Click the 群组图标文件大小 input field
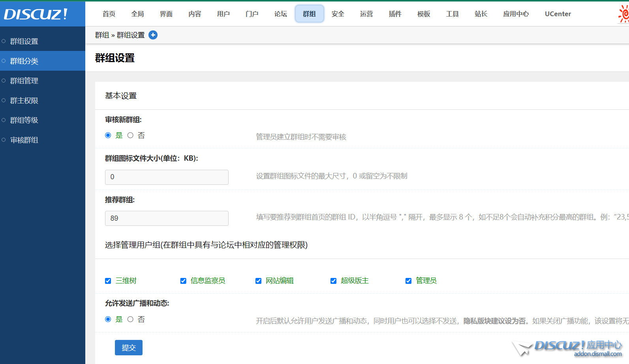The height and width of the screenshot is (364, 629). (167, 177)
